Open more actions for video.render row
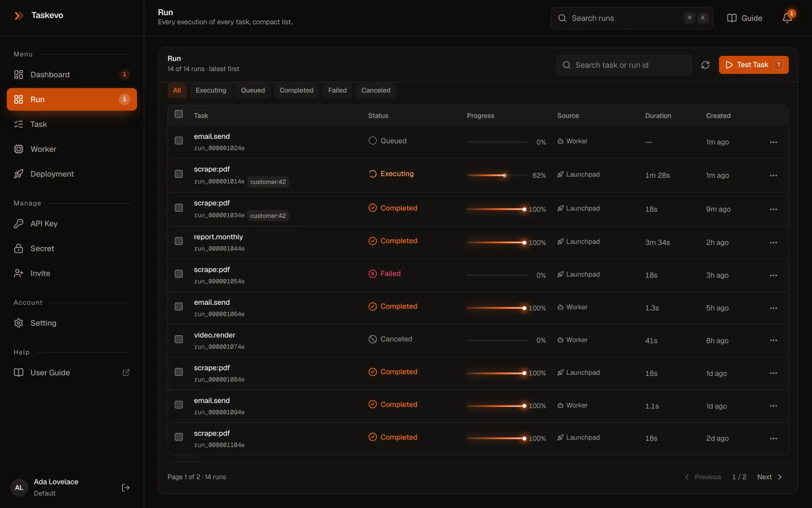The height and width of the screenshot is (508, 812). (x=773, y=340)
